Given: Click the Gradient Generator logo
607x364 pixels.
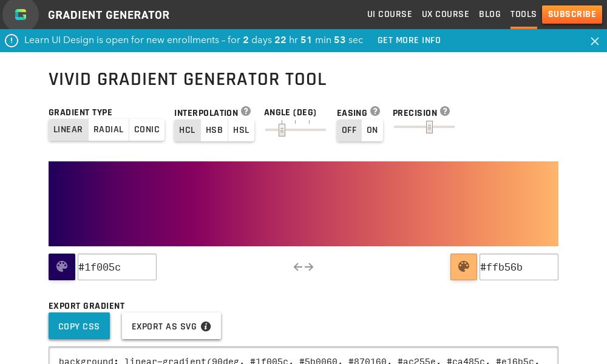Looking at the screenshot, I should [x=21, y=15].
